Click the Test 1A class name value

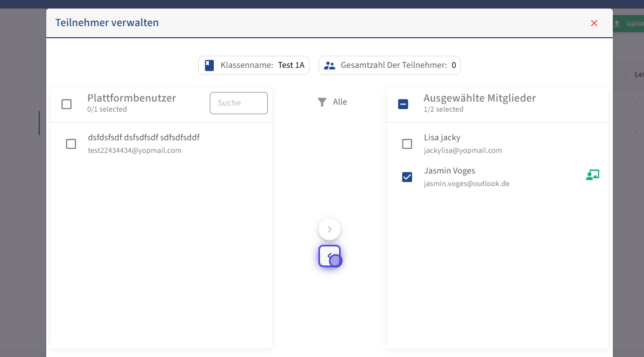click(x=291, y=65)
